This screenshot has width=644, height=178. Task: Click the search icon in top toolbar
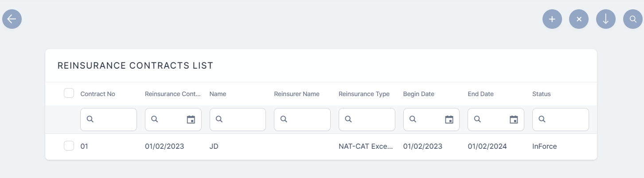coord(632,19)
